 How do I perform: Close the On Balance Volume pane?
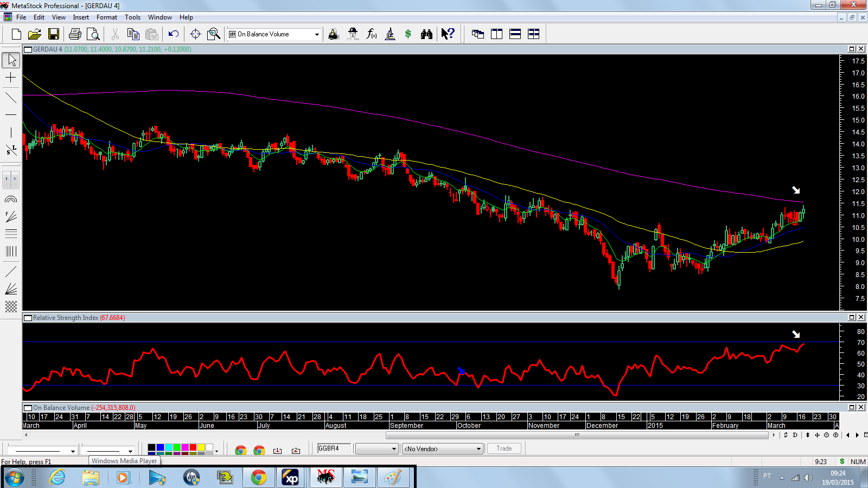click(x=861, y=407)
